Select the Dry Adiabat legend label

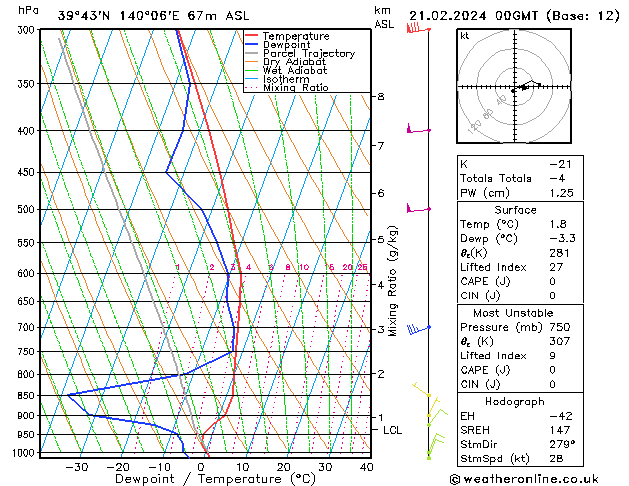tap(294, 62)
